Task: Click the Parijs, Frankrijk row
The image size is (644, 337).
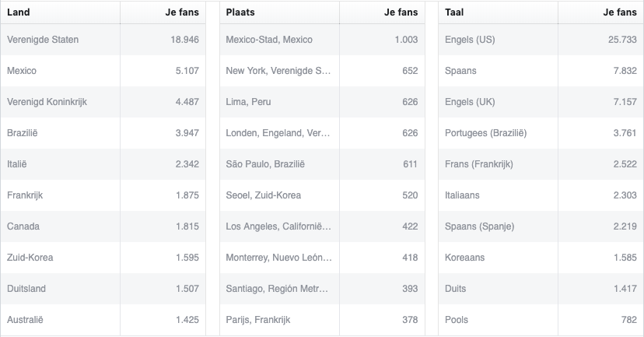Action: [x=322, y=320]
